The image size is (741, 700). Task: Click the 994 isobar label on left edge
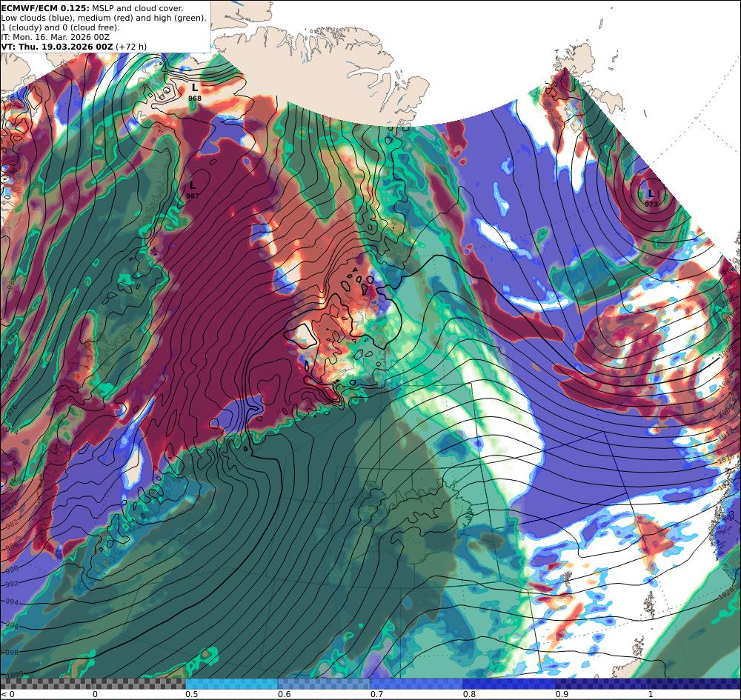(x=12, y=601)
